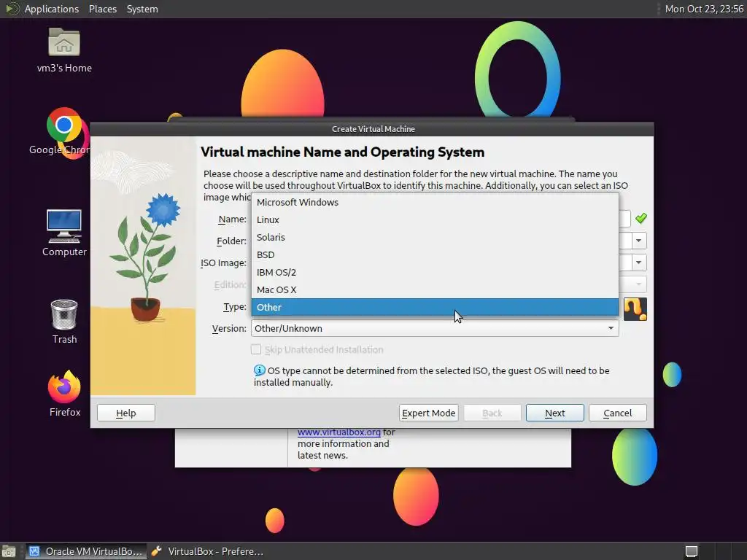The height and width of the screenshot is (560, 747).
Task: Choose Solaris in the Type dropdown
Action: coord(435,237)
